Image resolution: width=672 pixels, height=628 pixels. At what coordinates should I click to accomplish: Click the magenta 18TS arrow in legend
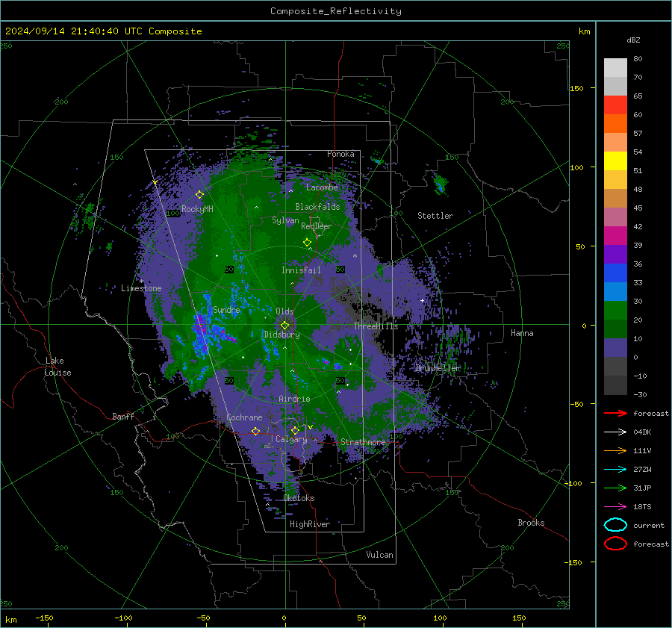point(615,506)
